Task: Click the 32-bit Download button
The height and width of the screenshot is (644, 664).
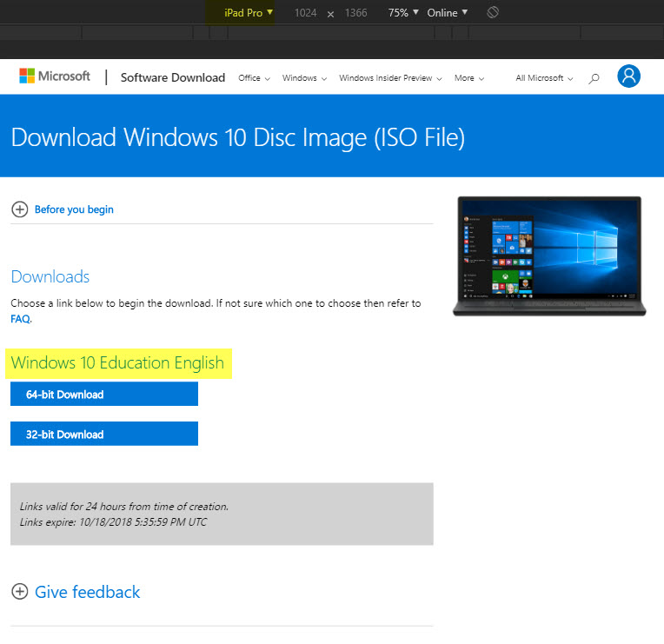Action: (x=104, y=434)
